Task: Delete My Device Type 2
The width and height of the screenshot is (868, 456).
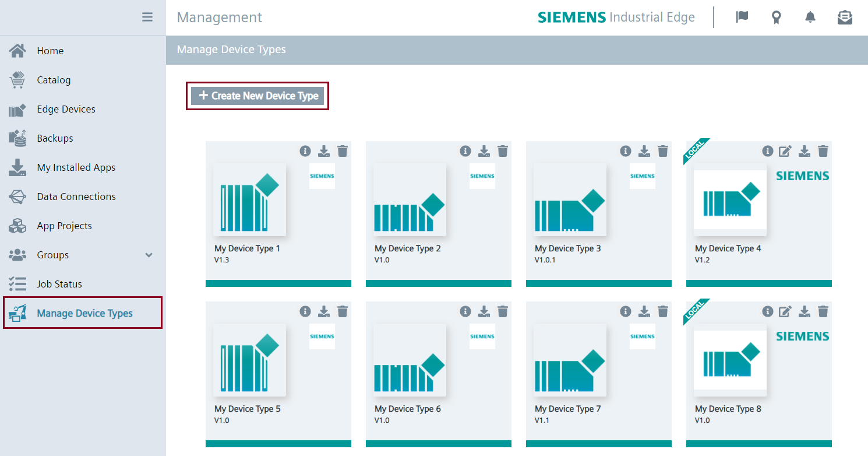Action: point(503,151)
